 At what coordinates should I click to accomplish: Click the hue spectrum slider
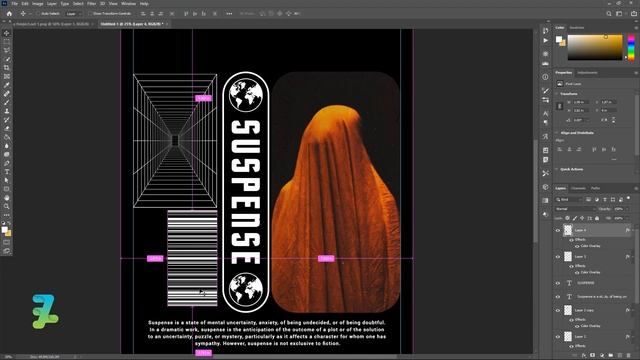click(631, 47)
